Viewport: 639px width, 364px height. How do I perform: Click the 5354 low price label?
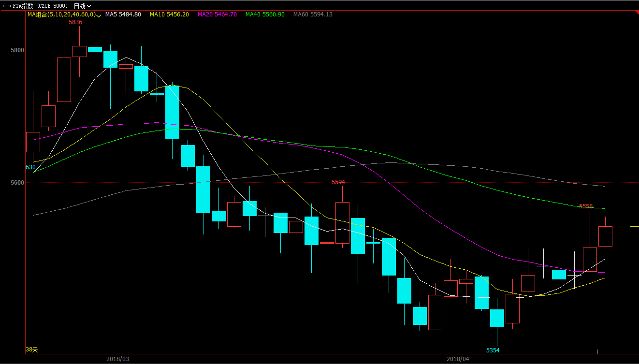click(x=493, y=350)
